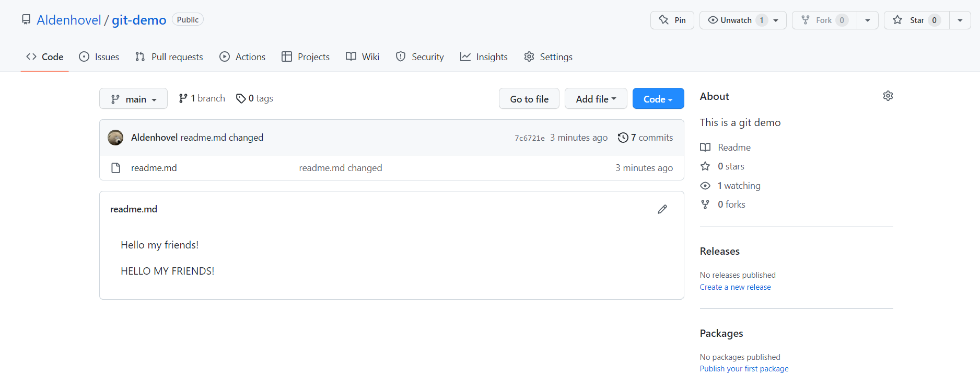Click the repository icon beside Aldenhovel
The width and height of the screenshot is (980, 374).
(26, 19)
